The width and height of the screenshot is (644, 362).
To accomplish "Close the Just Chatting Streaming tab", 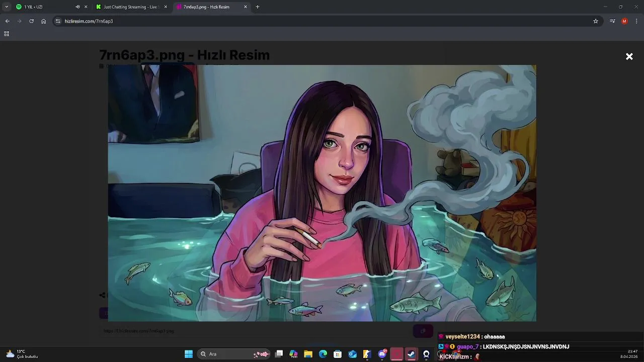I will tap(166, 7).
